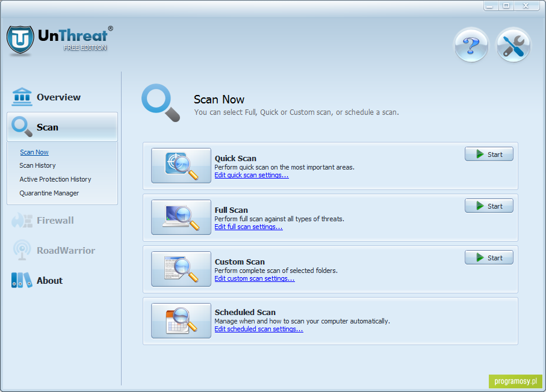Viewport: 546px width, 392px height.
Task: Click the Overview building icon
Action: point(22,97)
